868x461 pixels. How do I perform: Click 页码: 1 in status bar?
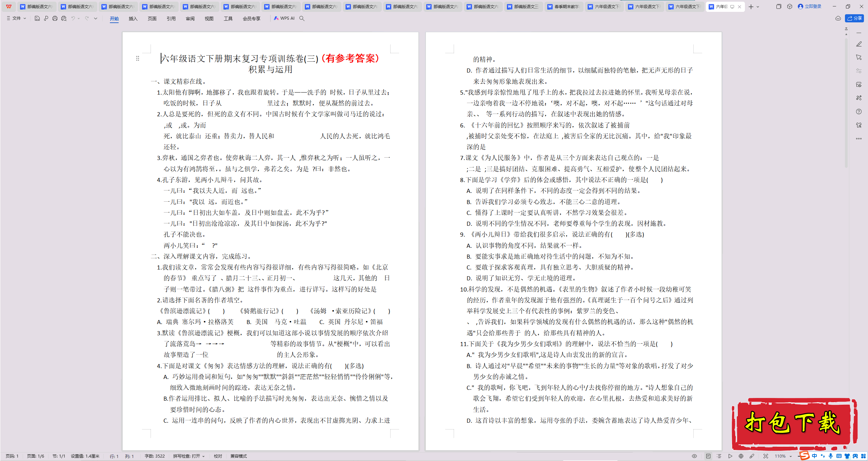(x=12, y=456)
